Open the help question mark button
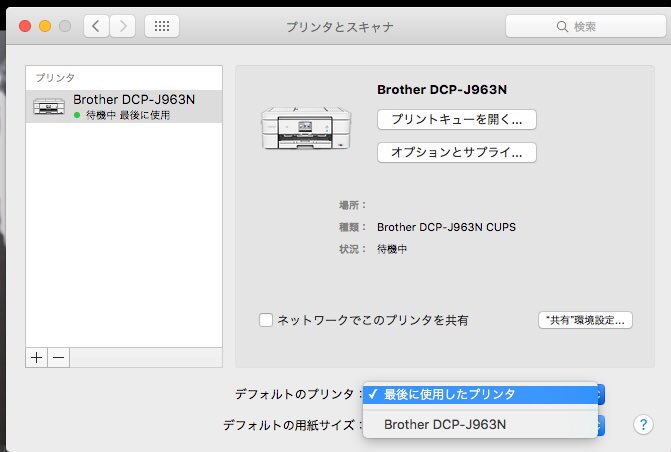 click(643, 425)
